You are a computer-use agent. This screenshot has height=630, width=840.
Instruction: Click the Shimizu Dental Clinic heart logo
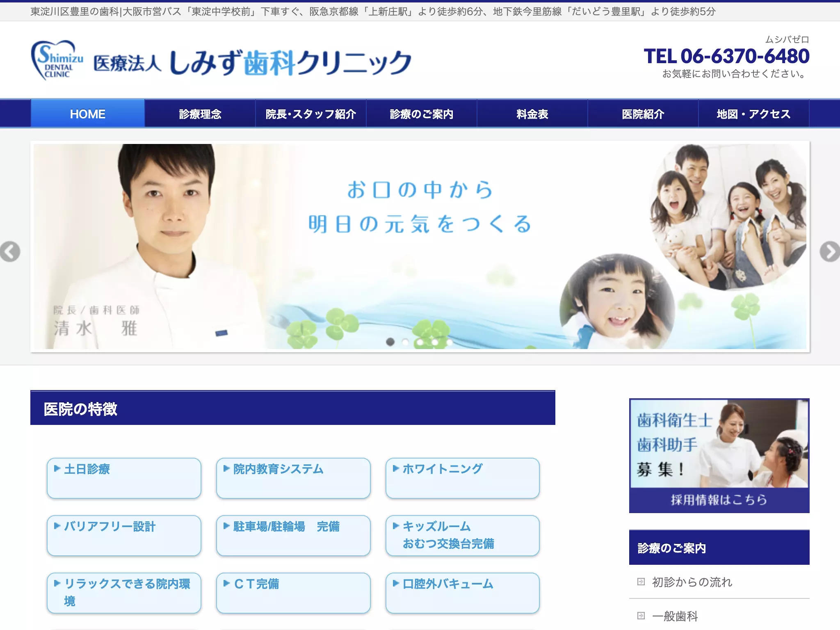(x=57, y=60)
